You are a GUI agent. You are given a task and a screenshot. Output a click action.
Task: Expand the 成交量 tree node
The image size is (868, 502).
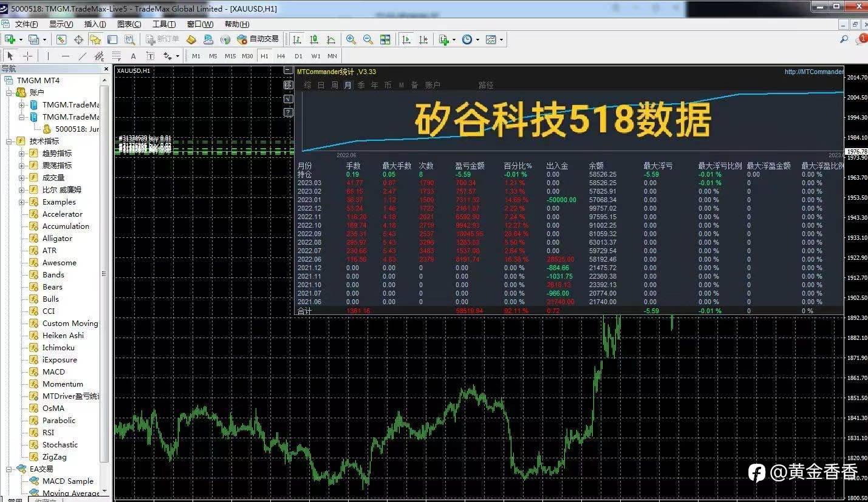(22, 177)
